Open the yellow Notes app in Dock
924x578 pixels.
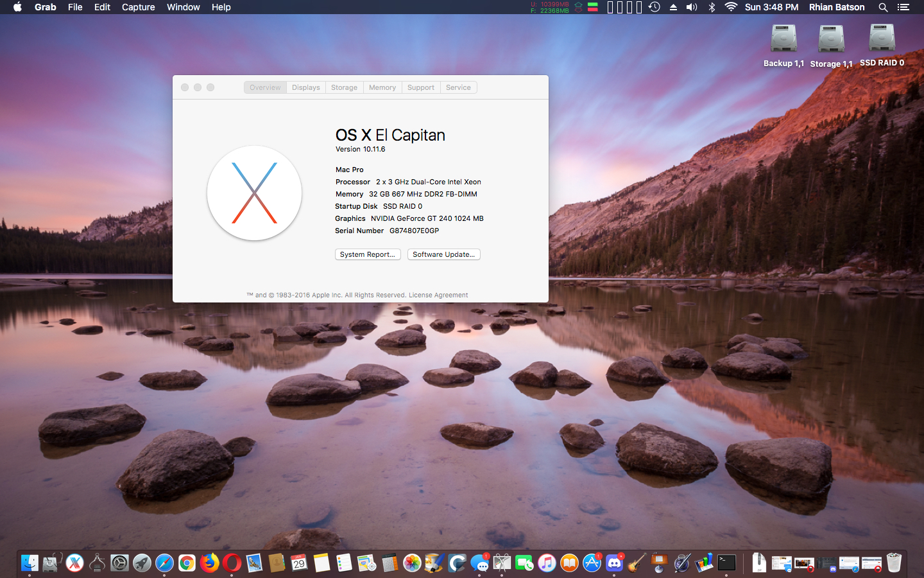tap(321, 563)
